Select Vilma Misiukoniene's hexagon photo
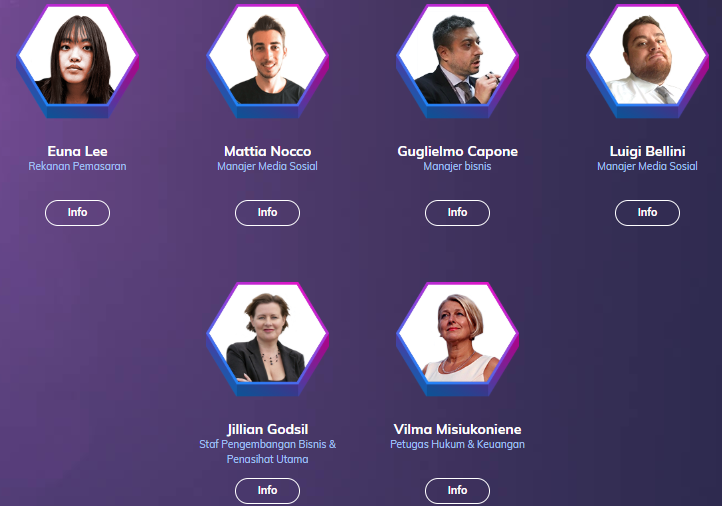The height and width of the screenshot is (506, 722). (457, 339)
